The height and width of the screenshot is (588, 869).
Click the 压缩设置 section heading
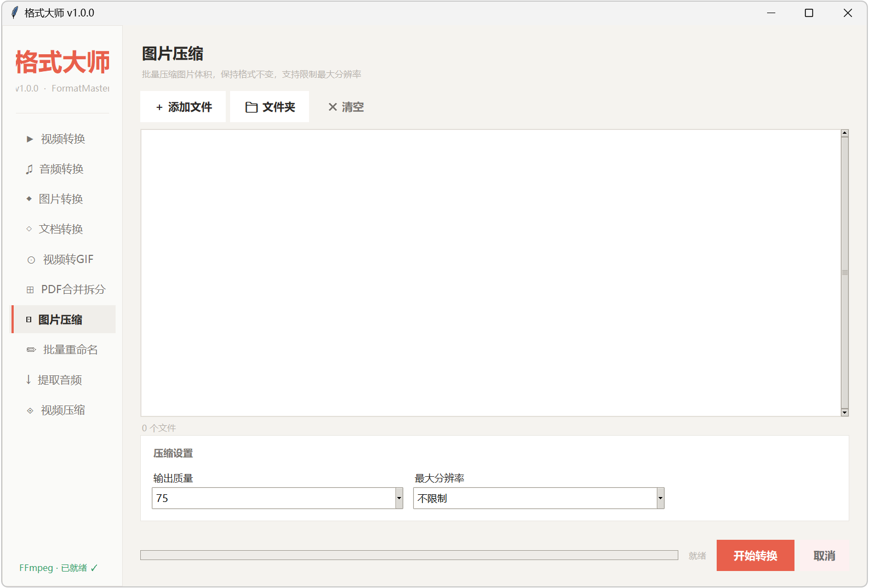tap(173, 453)
